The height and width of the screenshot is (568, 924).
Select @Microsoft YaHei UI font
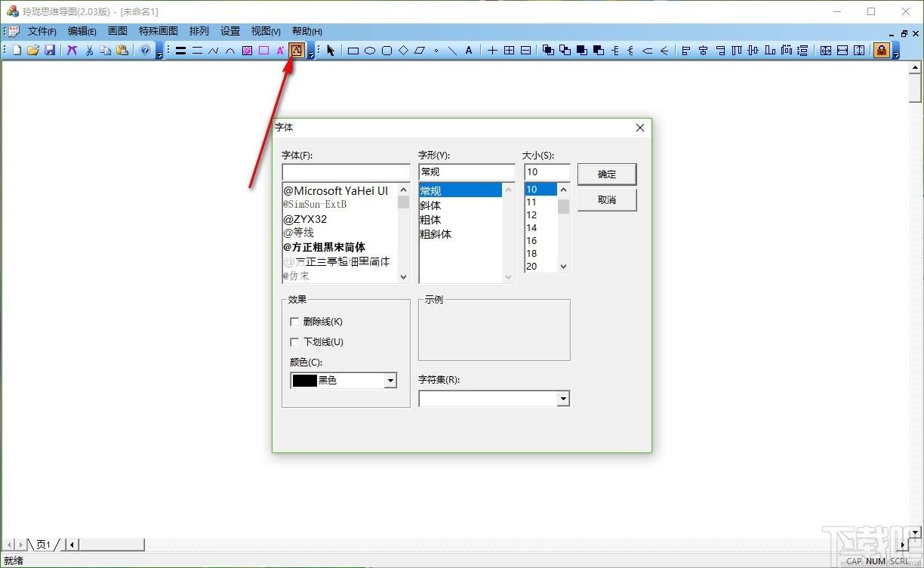(336, 191)
